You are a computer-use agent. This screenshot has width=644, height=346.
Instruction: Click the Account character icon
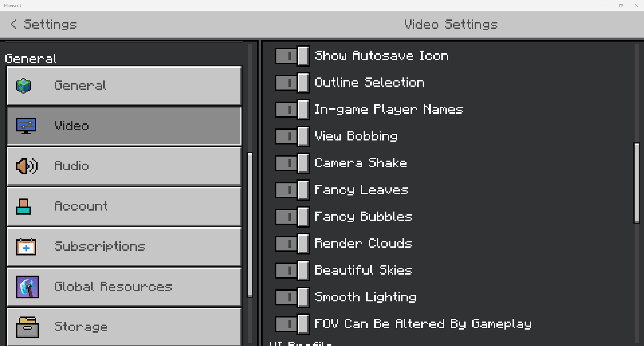(23, 206)
